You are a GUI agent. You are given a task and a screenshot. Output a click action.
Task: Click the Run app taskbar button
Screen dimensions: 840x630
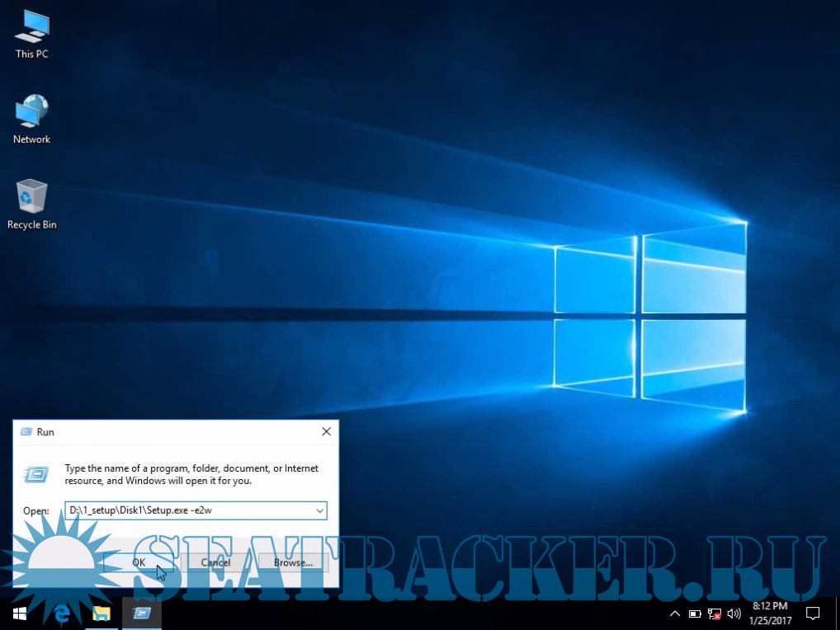pos(141,614)
